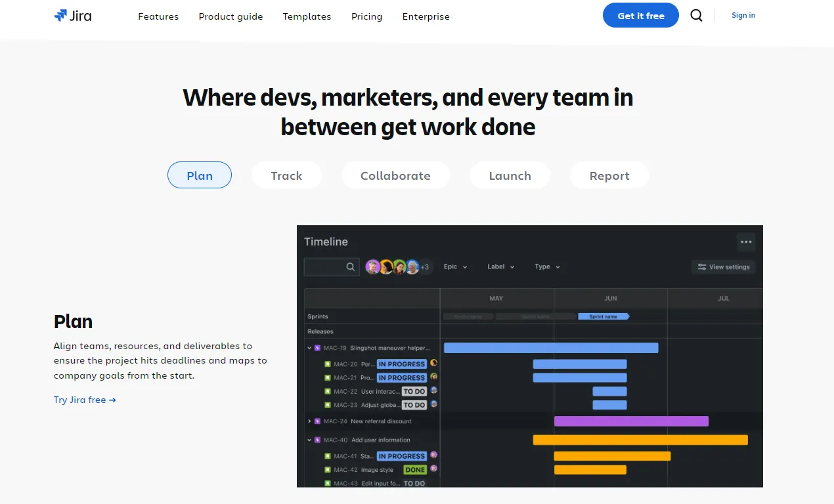
Task: Click the DONE status on MAC-42
Action: point(415,470)
